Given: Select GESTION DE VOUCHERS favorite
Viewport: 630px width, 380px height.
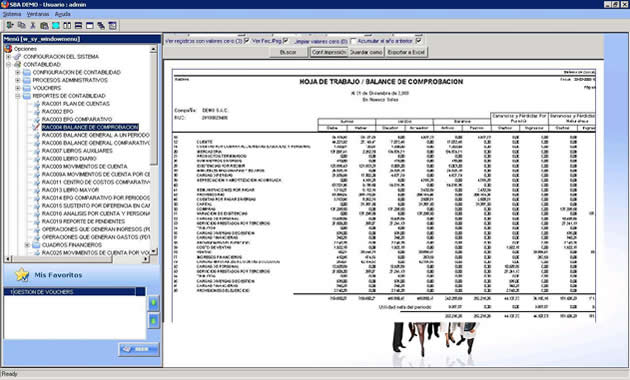Looking at the screenshot, I should 74,292.
